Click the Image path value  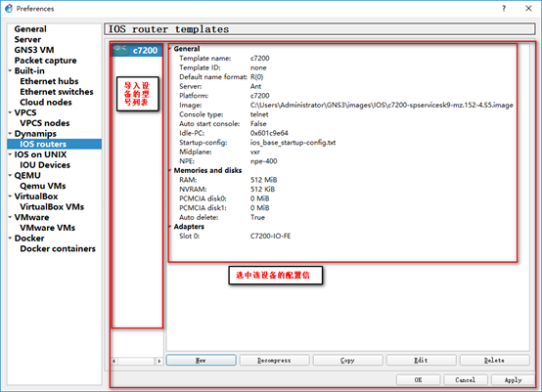(382, 105)
